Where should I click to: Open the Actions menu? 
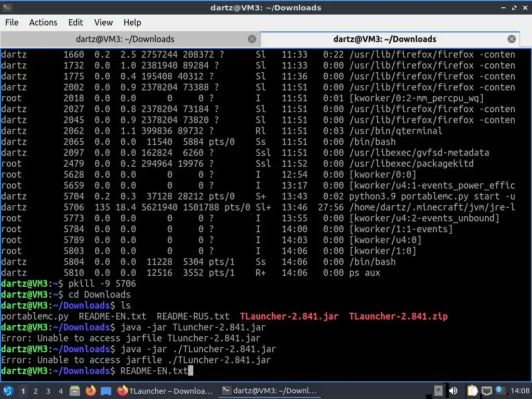43,22
